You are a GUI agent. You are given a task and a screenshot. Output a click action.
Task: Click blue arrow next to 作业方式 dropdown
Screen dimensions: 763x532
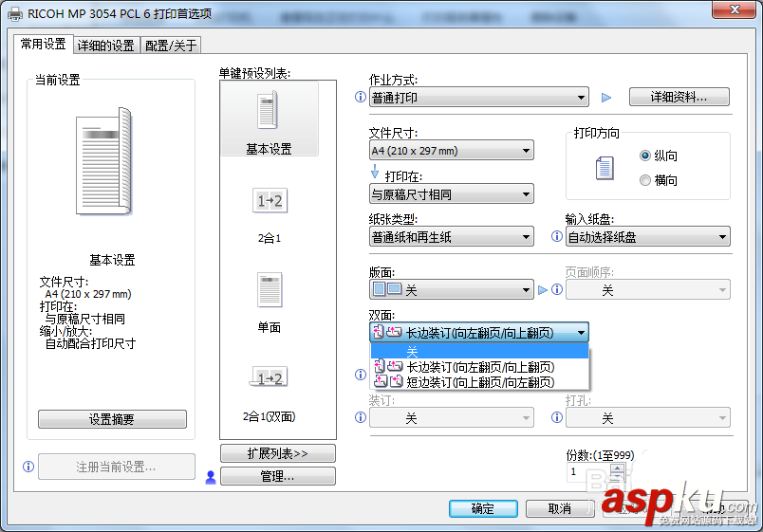point(606,98)
